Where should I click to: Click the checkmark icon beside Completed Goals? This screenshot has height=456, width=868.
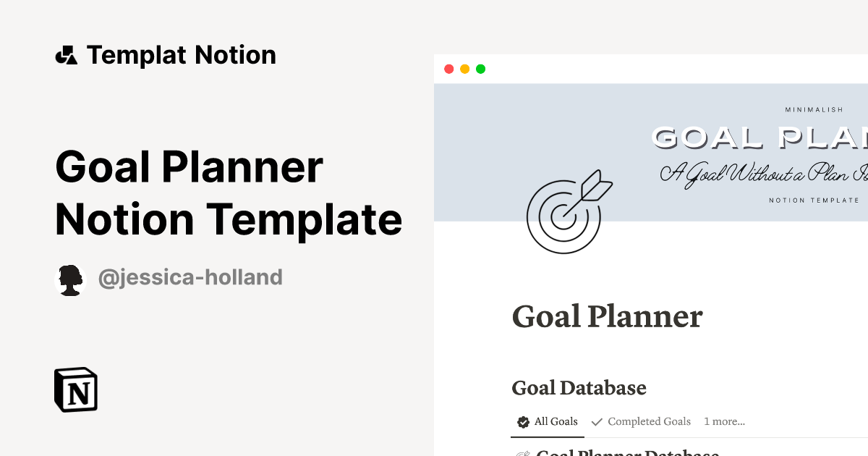pos(597,421)
